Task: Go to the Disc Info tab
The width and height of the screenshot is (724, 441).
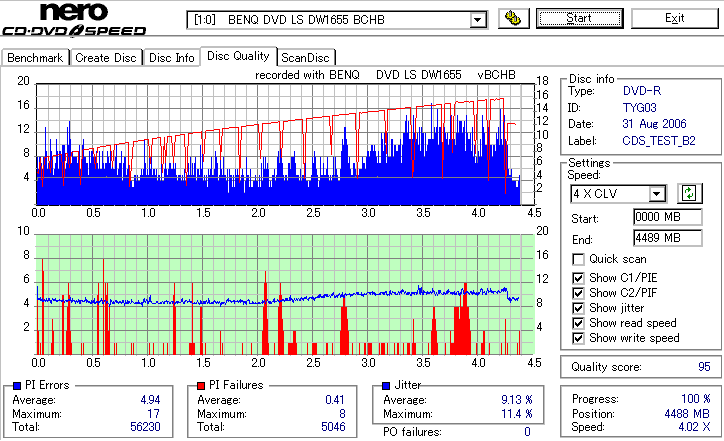Action: point(171,58)
